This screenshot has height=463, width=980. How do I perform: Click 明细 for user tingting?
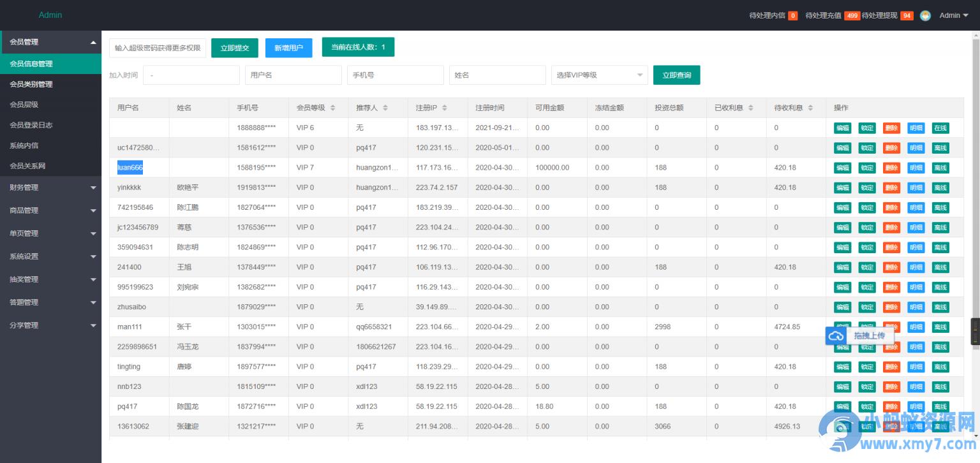point(916,367)
